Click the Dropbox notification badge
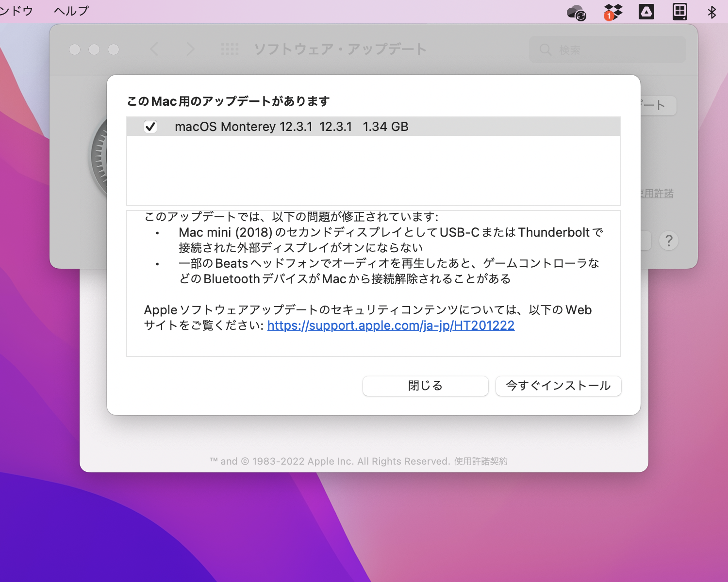 [x=609, y=15]
